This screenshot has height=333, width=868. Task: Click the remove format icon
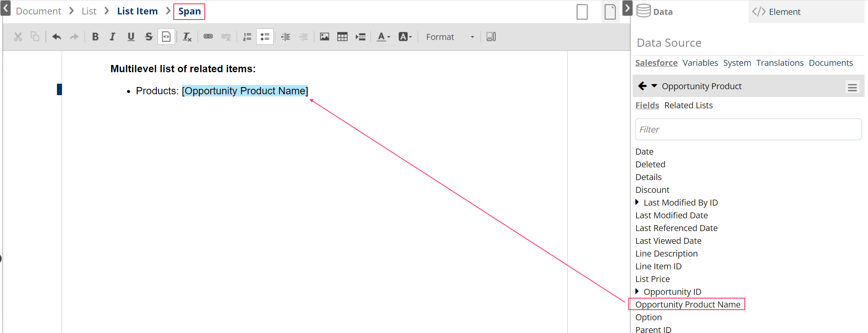pyautogui.click(x=187, y=37)
